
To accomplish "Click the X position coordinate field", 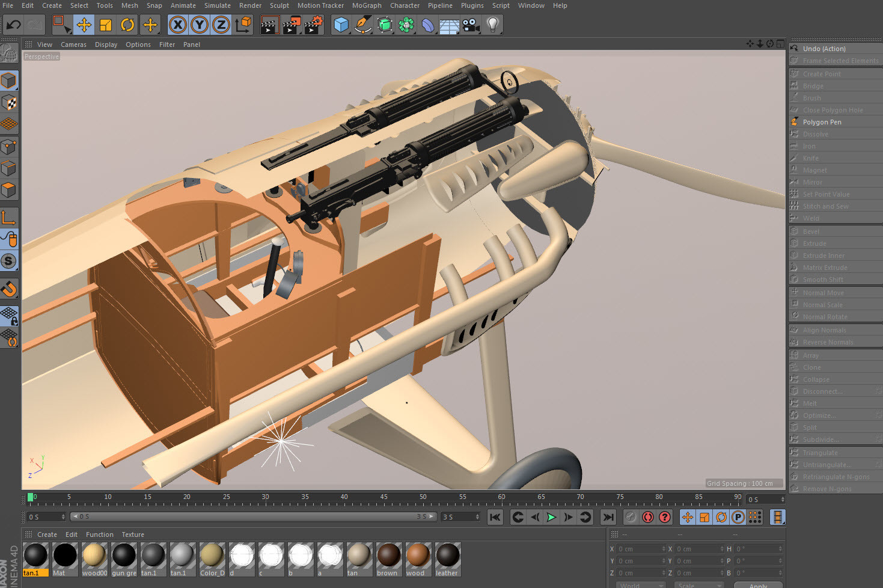I will [641, 549].
